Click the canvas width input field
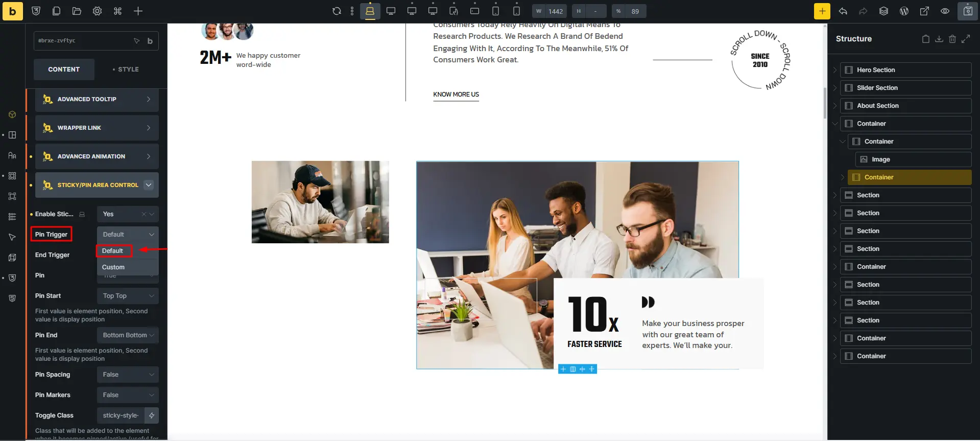 [x=556, y=11]
